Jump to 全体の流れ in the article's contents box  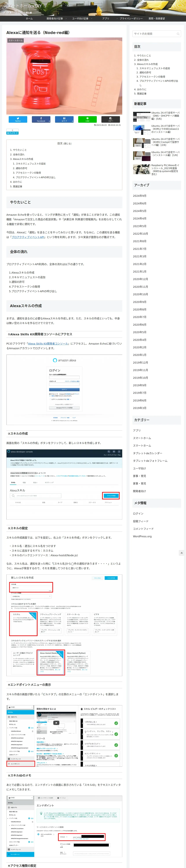[19, 155]
